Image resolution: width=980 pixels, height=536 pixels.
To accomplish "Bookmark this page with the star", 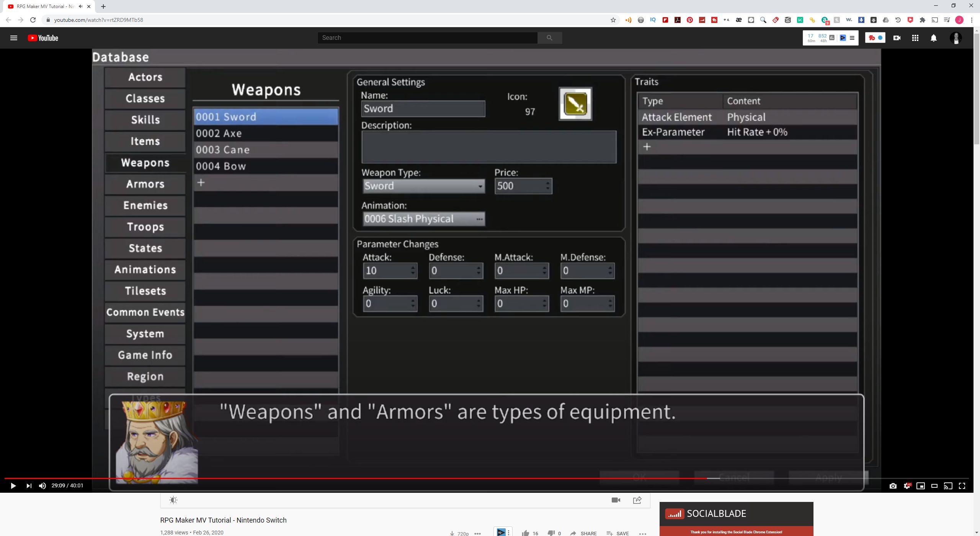I will (613, 20).
